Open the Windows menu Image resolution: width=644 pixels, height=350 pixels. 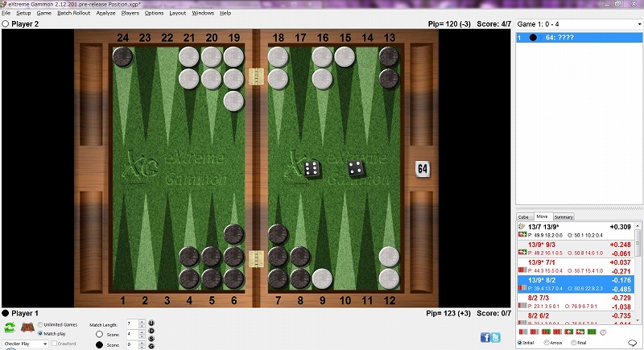203,13
